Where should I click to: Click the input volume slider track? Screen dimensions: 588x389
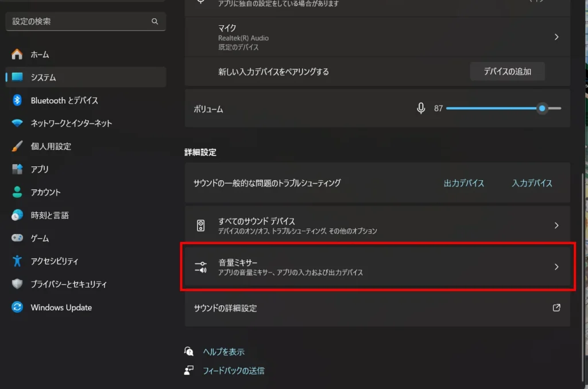(494, 108)
